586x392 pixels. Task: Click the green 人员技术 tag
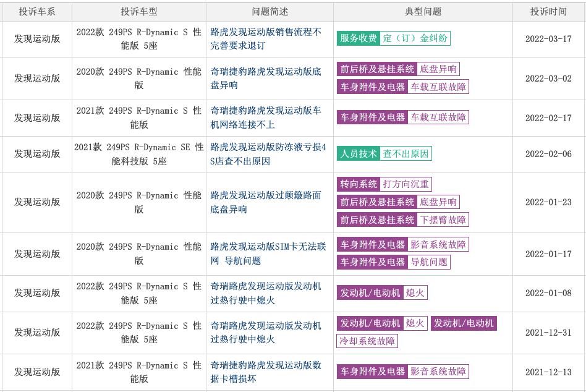coord(359,153)
